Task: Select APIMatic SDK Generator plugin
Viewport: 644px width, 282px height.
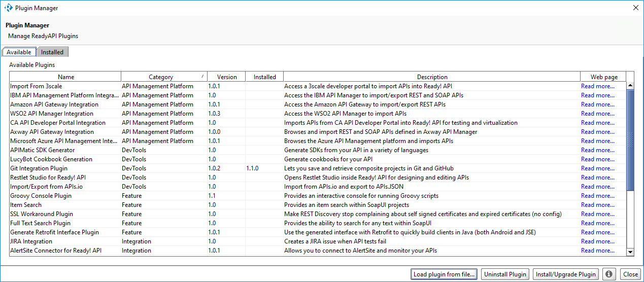Action: tap(318, 150)
